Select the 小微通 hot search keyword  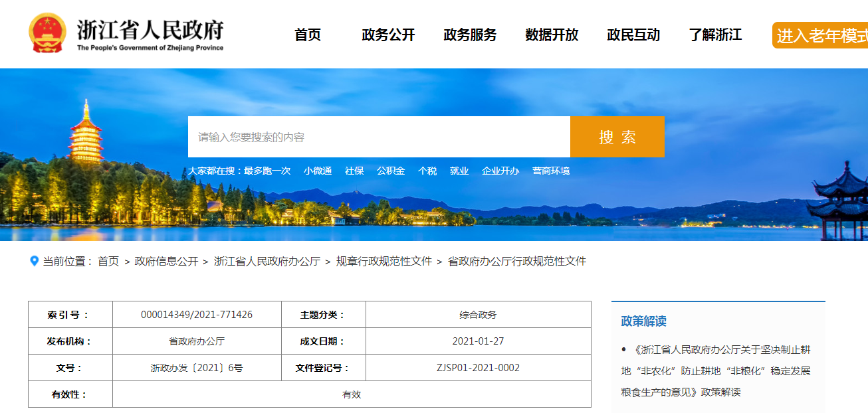click(x=318, y=171)
